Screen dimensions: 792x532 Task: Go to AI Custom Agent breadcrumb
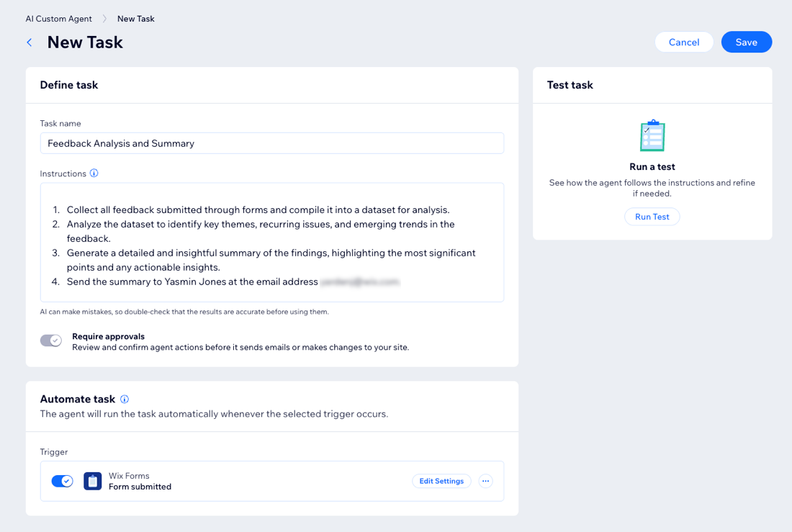point(58,19)
